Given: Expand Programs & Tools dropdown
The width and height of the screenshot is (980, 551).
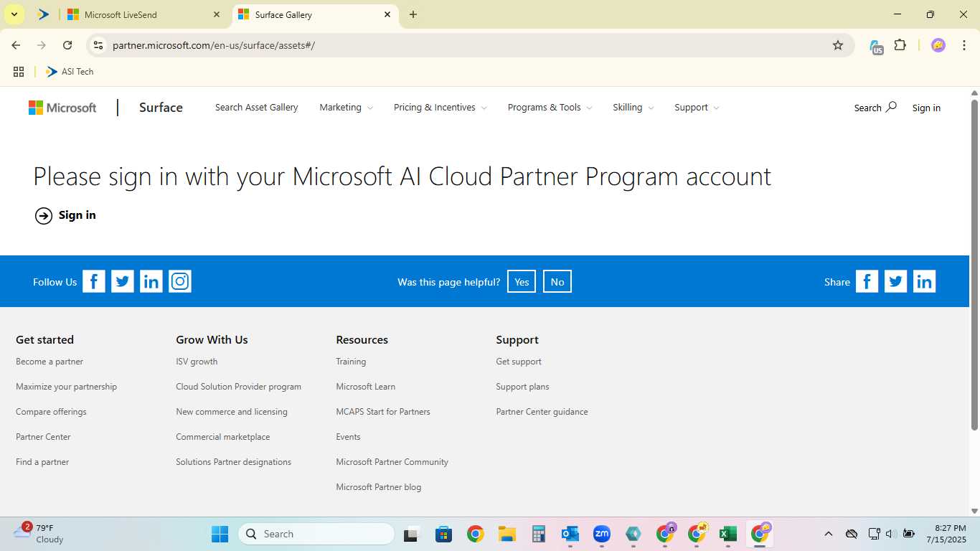Looking at the screenshot, I should [x=550, y=108].
